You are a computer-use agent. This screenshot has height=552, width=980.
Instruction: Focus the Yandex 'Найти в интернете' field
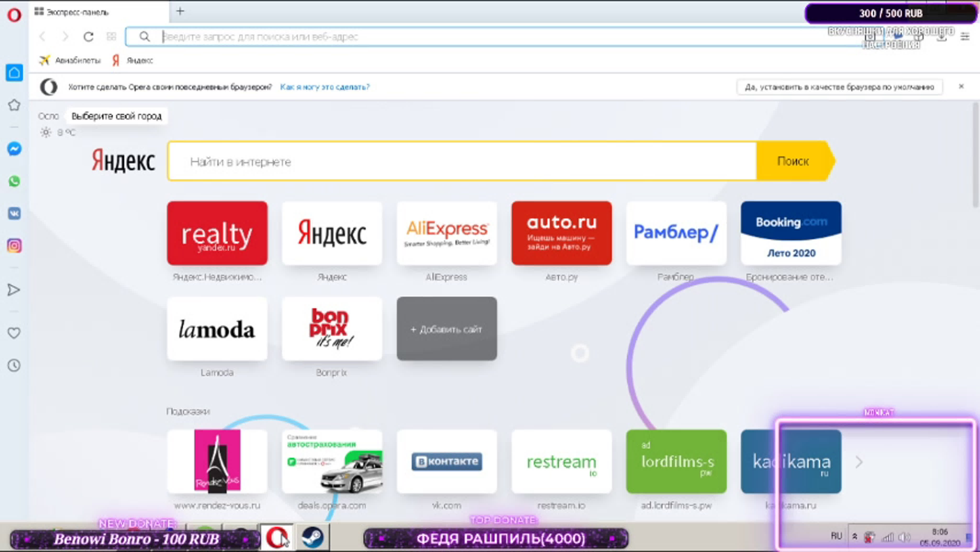point(462,161)
